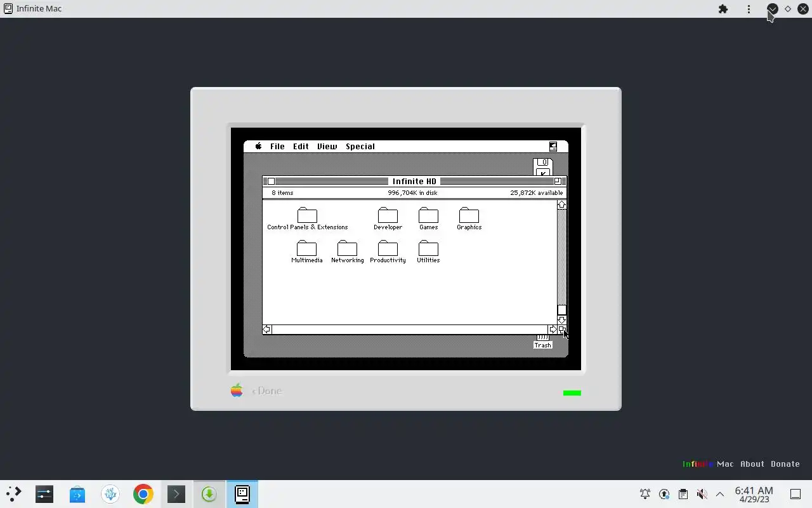Open the browser extensions puzzle icon
The height and width of the screenshot is (508, 812).
click(x=723, y=9)
